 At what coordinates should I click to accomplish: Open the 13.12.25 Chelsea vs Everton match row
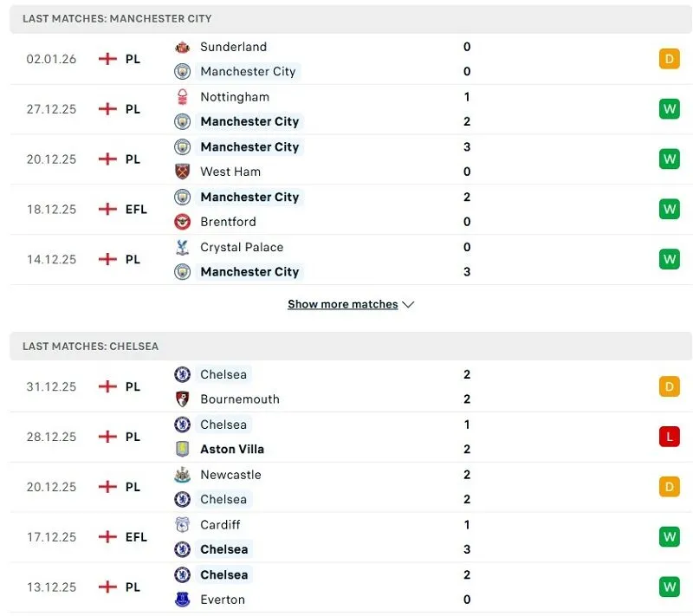coord(346,587)
